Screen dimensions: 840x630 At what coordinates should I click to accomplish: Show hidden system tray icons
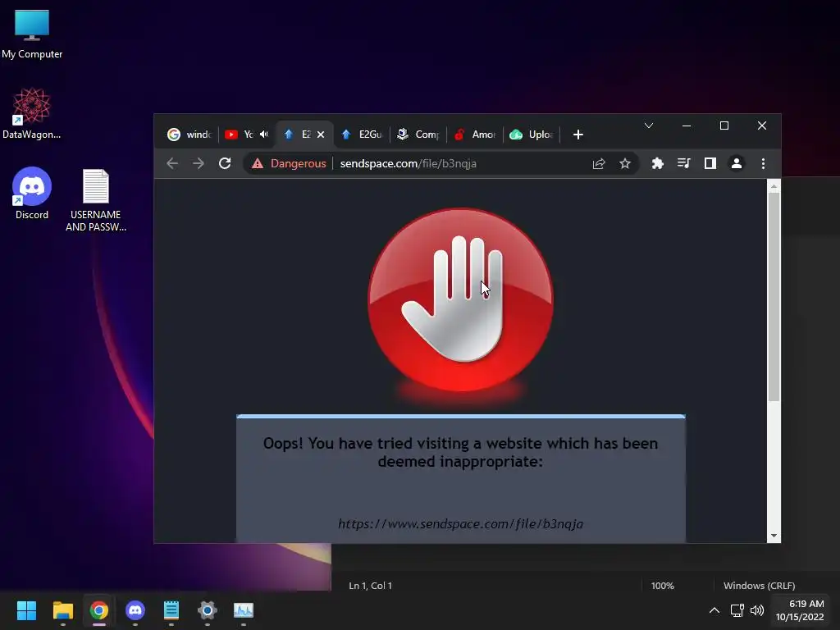coord(714,610)
